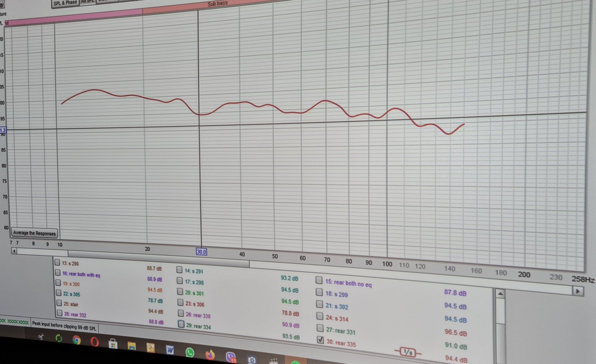
Task: Open Microsoft Word from the taskbar
Action: 170,350
